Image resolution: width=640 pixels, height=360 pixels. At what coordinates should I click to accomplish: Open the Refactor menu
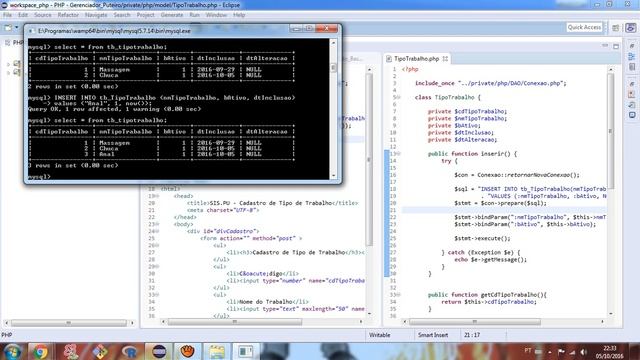[68, 15]
